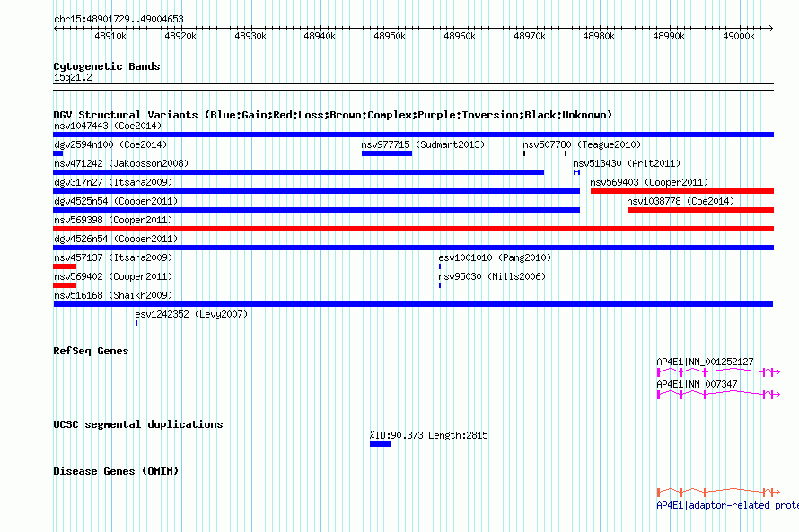The height and width of the screenshot is (532, 799).
Task: Click the nsv507780 (Teague2010) black interval marker
Action: [x=545, y=153]
